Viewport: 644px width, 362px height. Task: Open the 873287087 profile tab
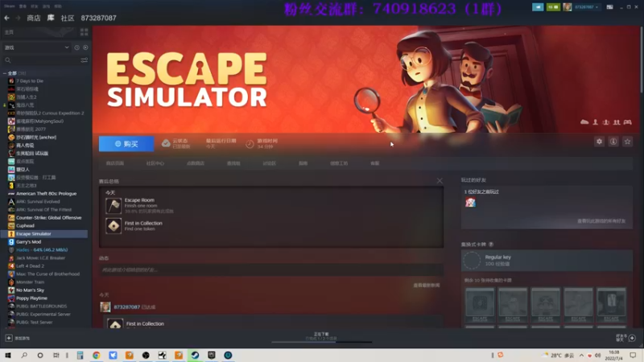tap(98, 18)
